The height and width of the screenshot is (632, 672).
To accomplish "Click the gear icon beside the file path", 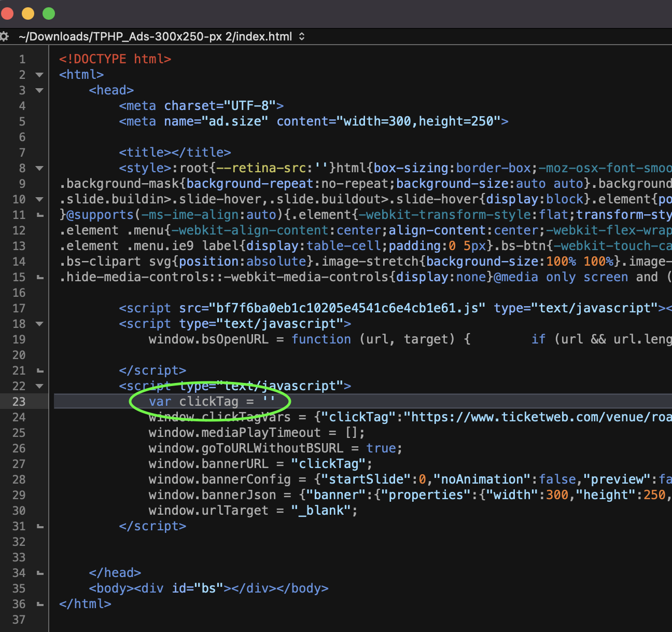I will point(4,36).
